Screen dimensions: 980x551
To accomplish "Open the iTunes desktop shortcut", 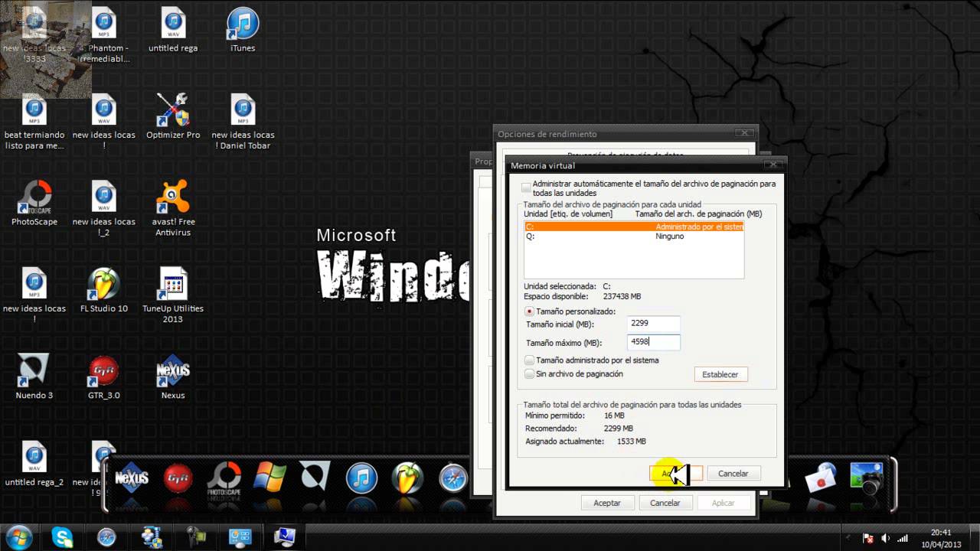I will coord(243,31).
